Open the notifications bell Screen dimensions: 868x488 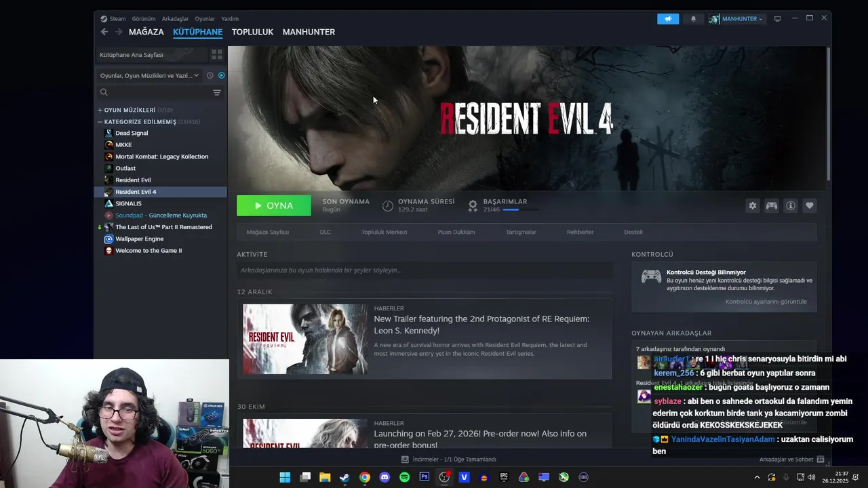pyautogui.click(x=693, y=19)
